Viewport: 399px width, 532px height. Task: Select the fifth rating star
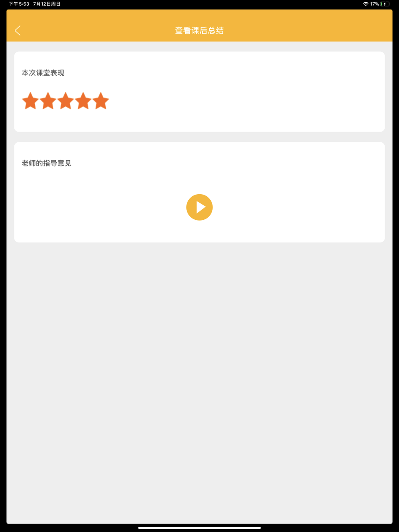(x=101, y=101)
